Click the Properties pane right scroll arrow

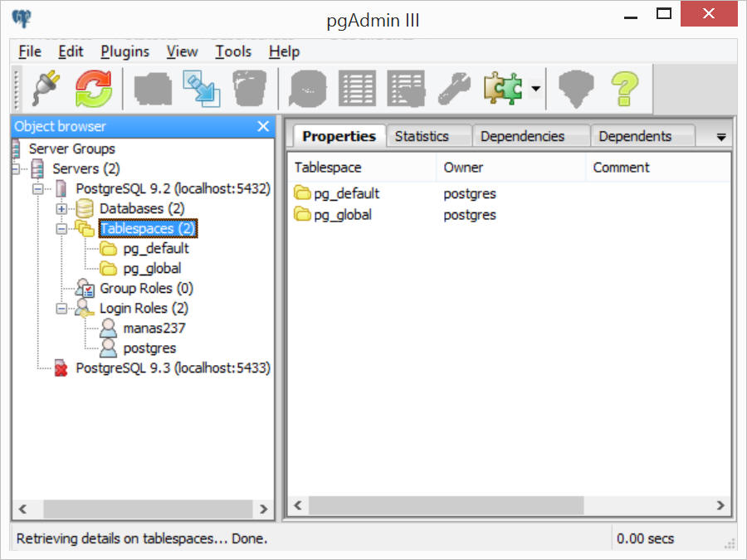coord(720,505)
